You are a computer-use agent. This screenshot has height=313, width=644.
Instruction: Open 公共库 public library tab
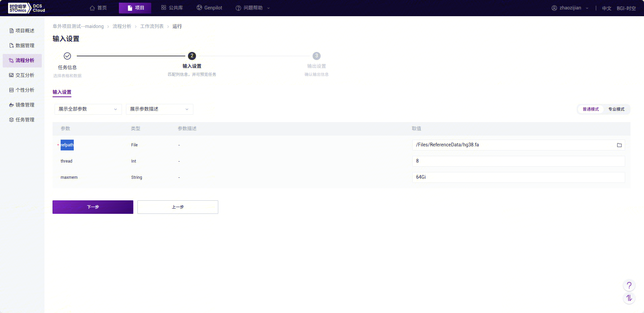[x=172, y=8]
